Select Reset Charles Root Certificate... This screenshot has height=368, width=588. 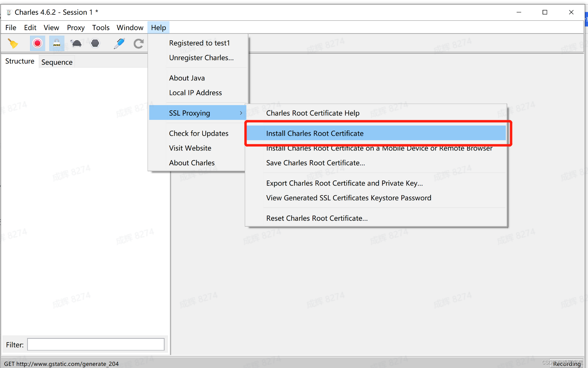(x=376, y=218)
